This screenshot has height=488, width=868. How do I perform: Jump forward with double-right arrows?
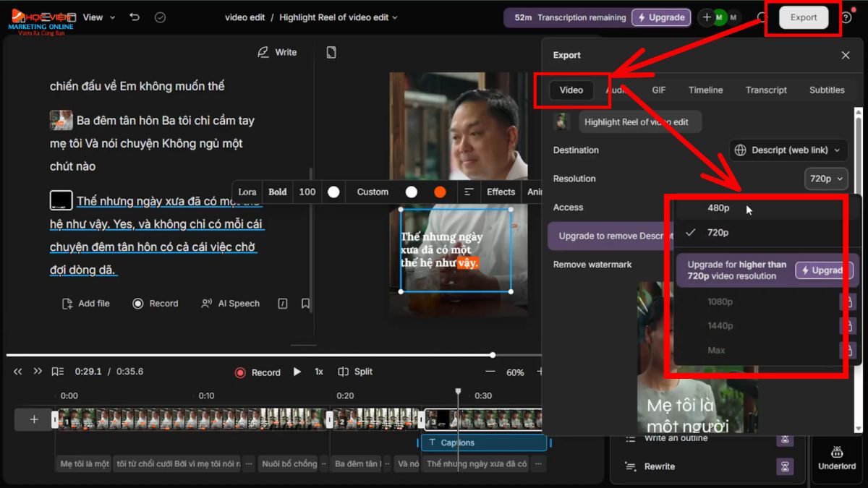tap(38, 372)
